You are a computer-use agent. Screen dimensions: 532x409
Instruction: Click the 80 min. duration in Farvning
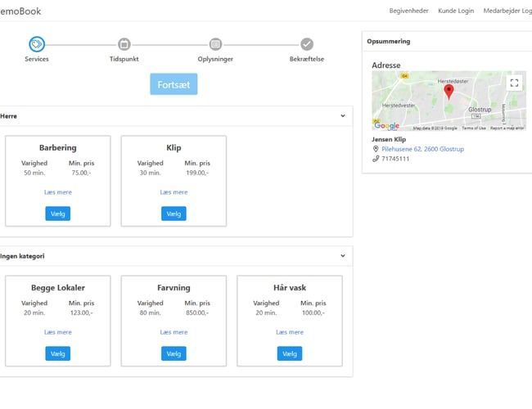click(x=151, y=312)
